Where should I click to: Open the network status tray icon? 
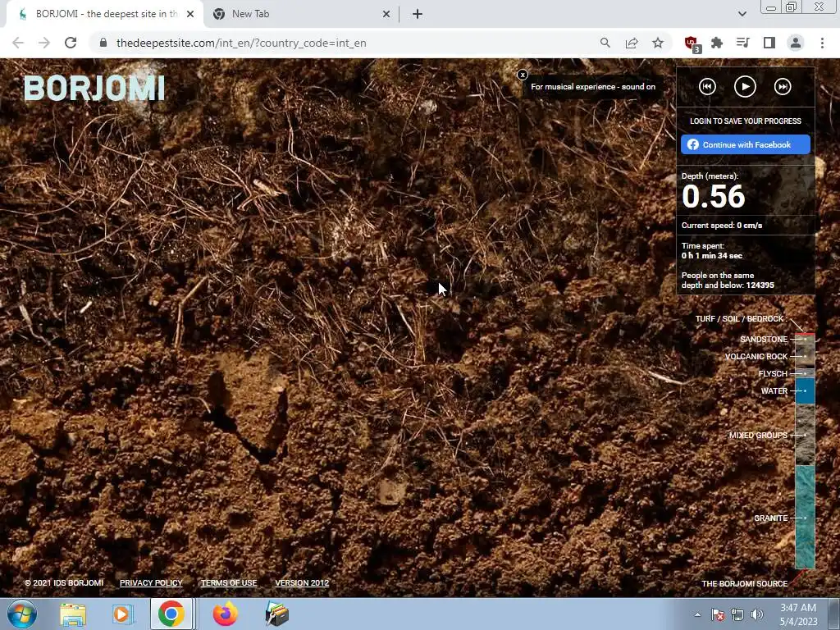(x=737, y=614)
